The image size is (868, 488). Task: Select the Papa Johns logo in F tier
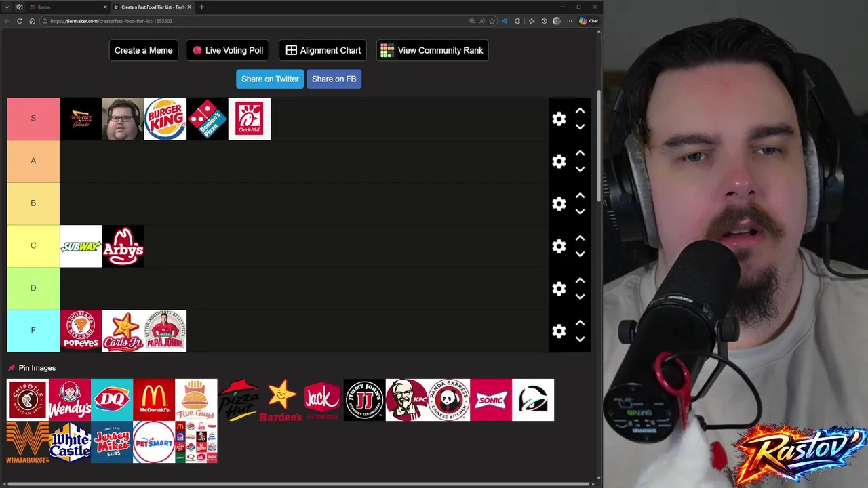pyautogui.click(x=165, y=331)
